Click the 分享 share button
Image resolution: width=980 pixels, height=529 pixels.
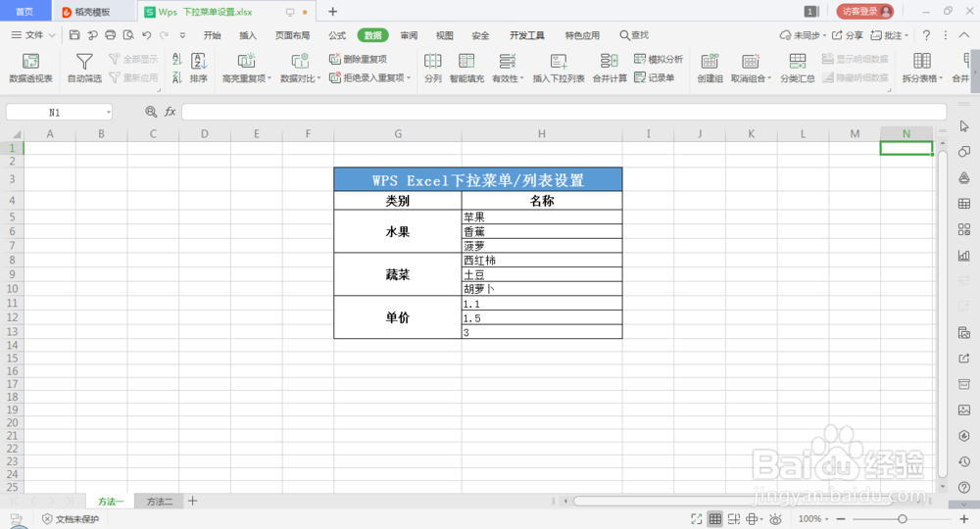pos(848,35)
